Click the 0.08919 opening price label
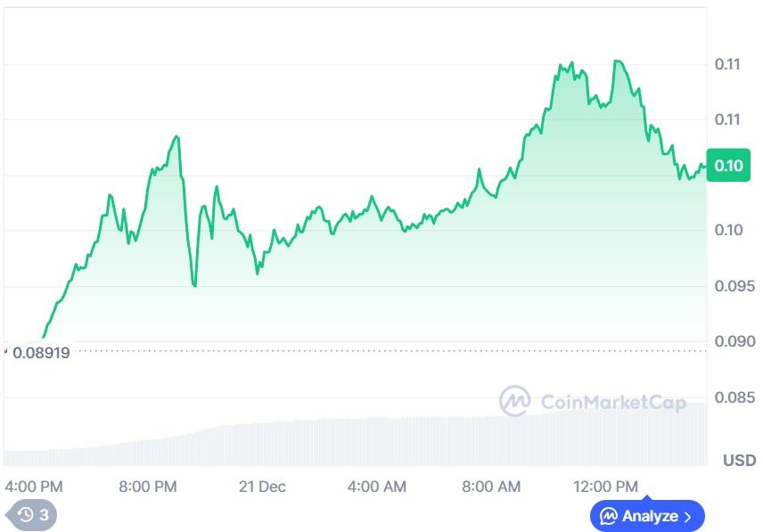The width and height of the screenshot is (763, 532). coord(40,352)
